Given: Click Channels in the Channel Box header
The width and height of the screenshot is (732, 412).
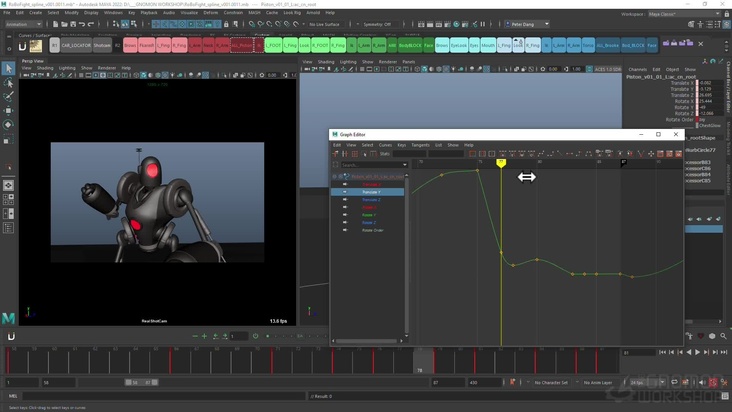Looking at the screenshot, I should pyautogui.click(x=637, y=69).
